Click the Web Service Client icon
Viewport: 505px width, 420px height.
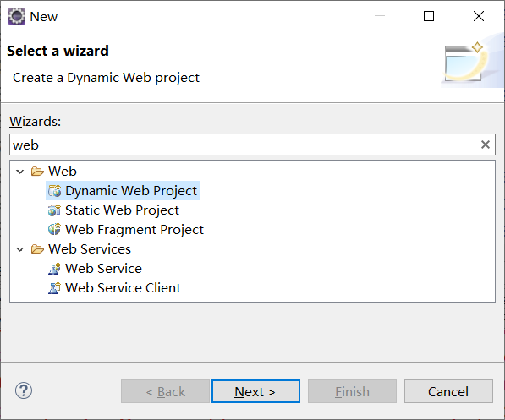54,287
